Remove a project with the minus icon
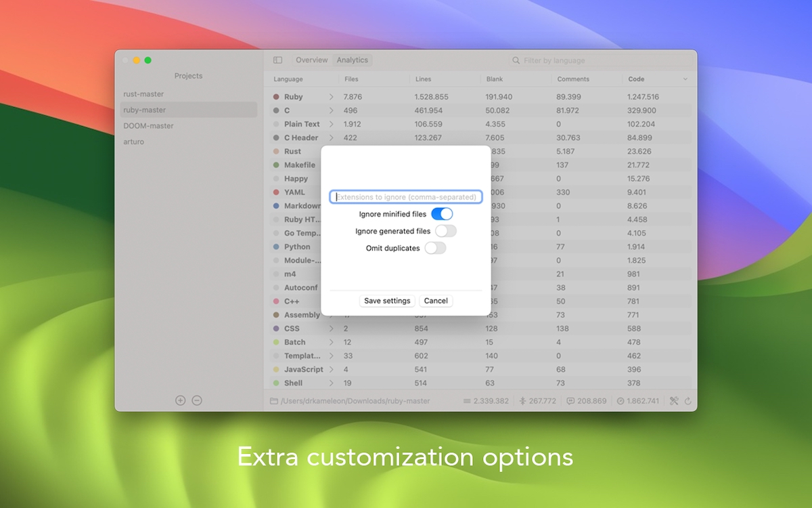Image resolution: width=812 pixels, height=508 pixels. tap(197, 400)
